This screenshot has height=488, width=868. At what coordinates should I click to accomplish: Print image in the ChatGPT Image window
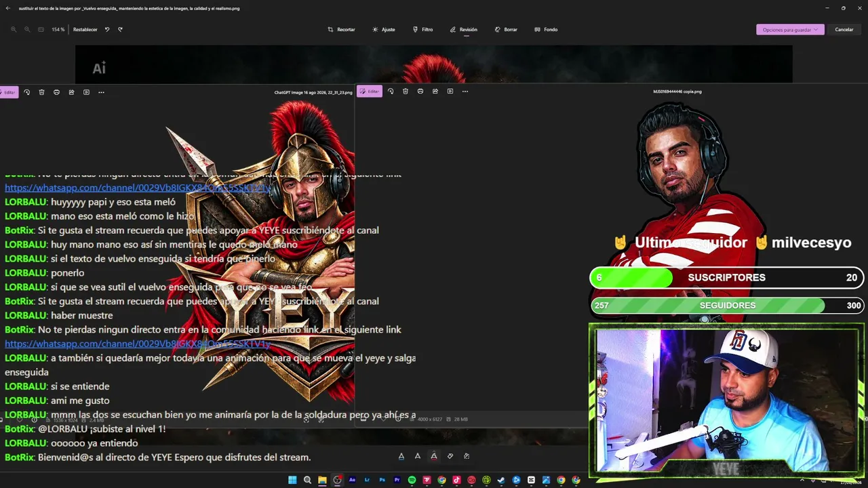click(56, 92)
